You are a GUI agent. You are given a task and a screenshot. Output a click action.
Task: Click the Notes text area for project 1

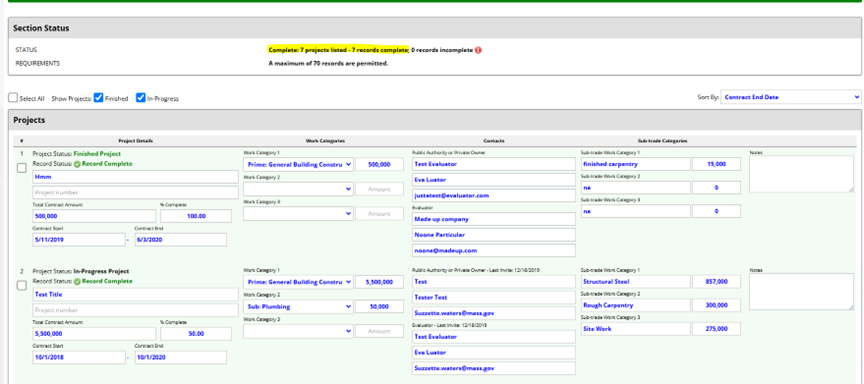(x=801, y=174)
